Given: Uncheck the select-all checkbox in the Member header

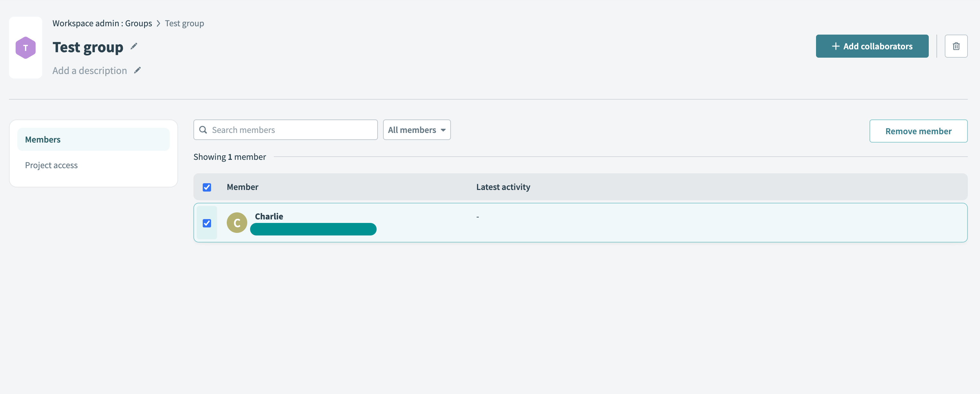Looking at the screenshot, I should tap(207, 187).
